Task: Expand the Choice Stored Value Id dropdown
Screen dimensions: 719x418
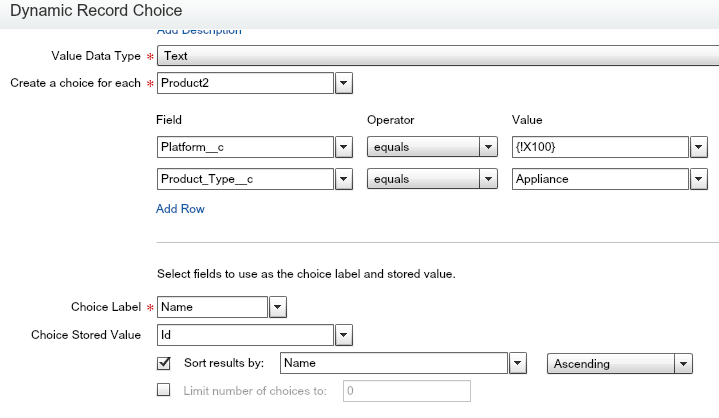Action: tap(343, 335)
